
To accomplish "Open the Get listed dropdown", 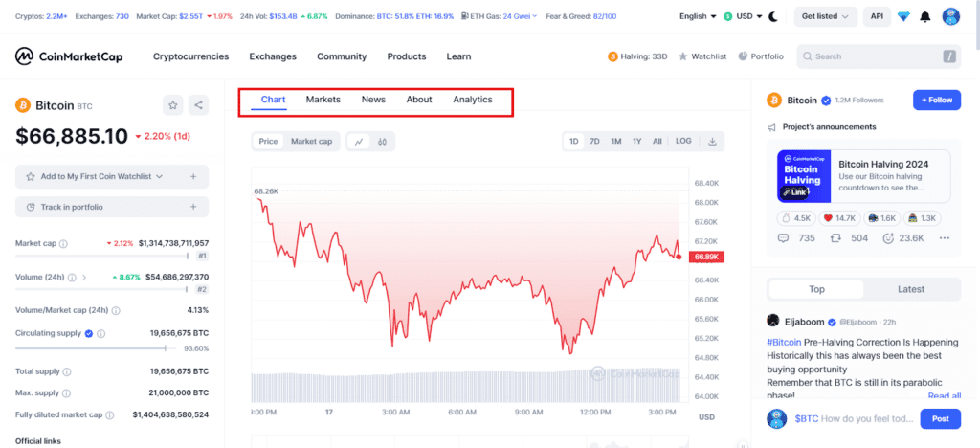I will (x=826, y=16).
